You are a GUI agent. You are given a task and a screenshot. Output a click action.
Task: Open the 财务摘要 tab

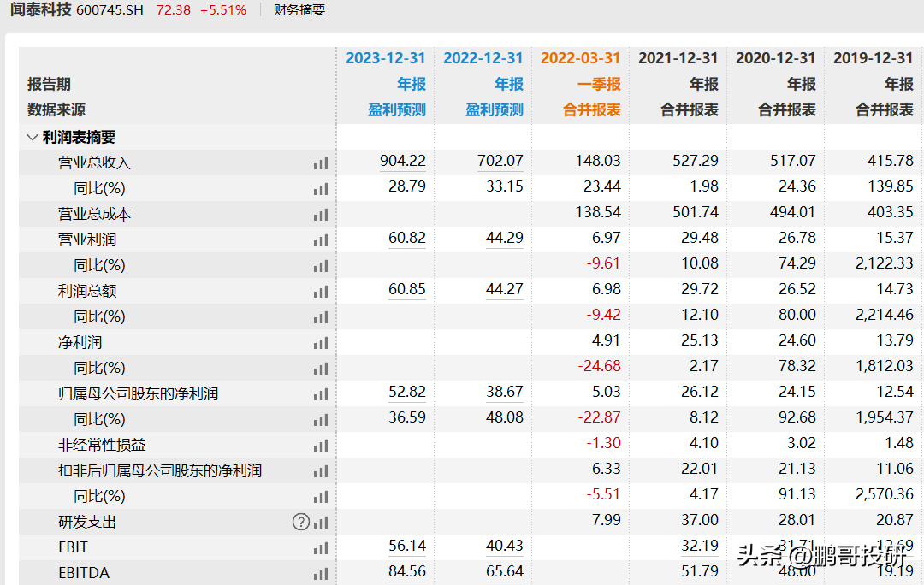pyautogui.click(x=299, y=10)
